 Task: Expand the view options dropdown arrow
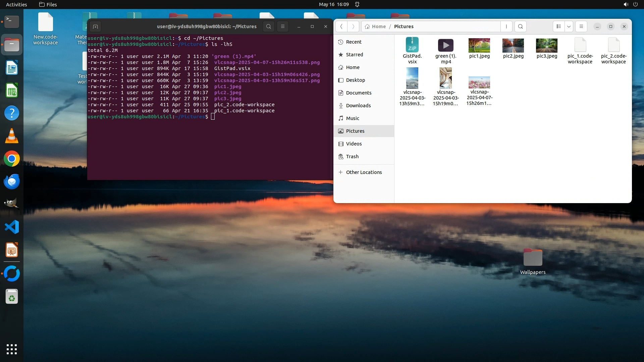[x=569, y=26]
